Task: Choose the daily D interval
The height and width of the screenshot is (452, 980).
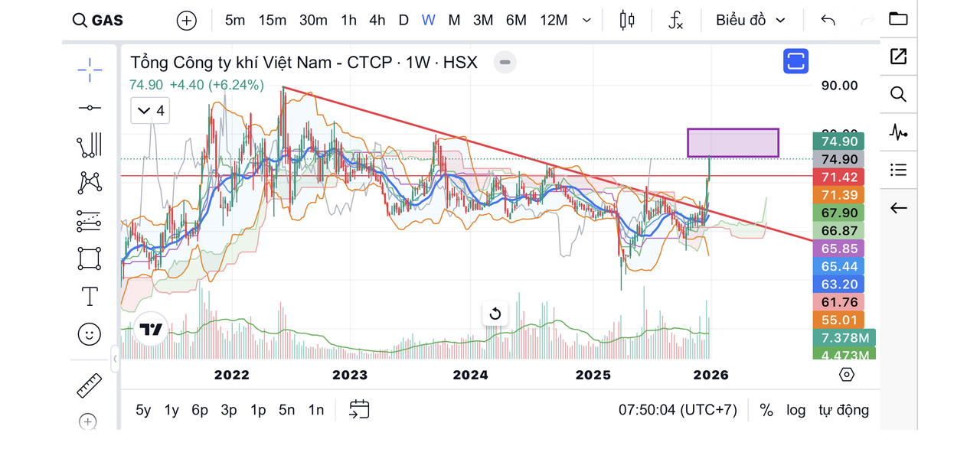Action: (x=403, y=21)
